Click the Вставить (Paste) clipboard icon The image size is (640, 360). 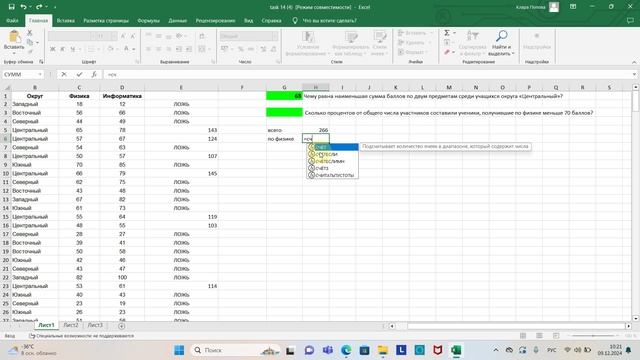pyautogui.click(x=14, y=37)
